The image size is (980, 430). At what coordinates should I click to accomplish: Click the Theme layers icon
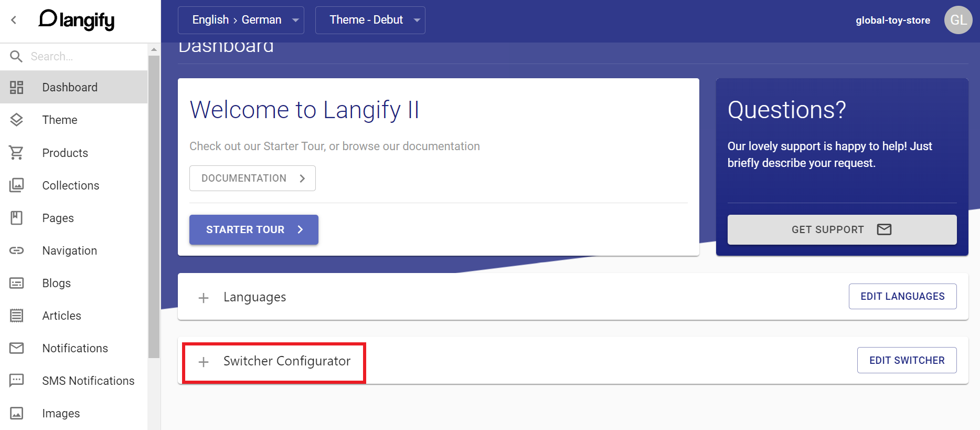(x=16, y=120)
